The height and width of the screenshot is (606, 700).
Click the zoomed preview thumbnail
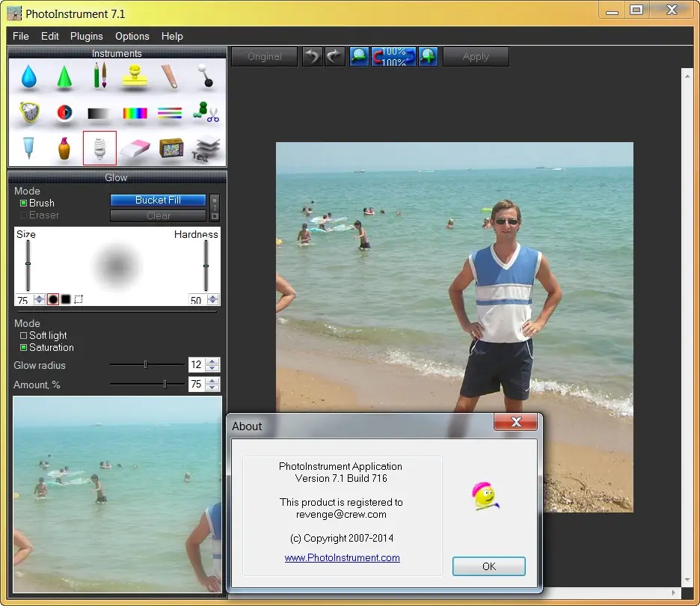(117, 495)
